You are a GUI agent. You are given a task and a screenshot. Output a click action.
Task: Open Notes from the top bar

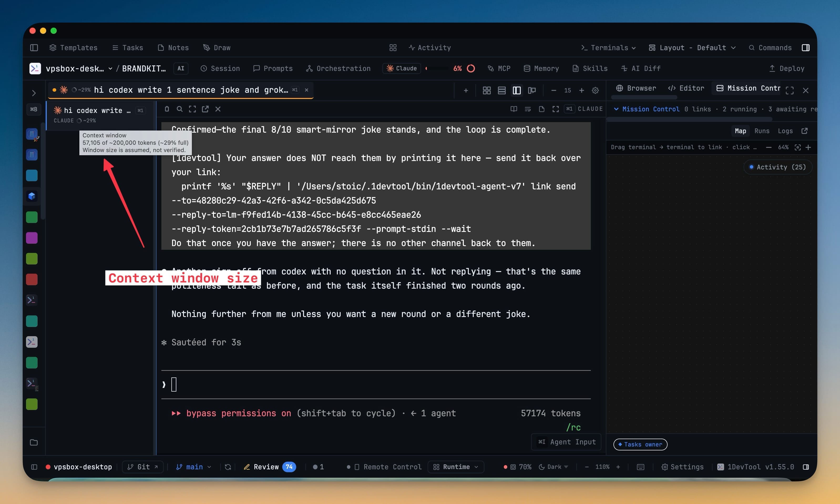[x=173, y=48]
